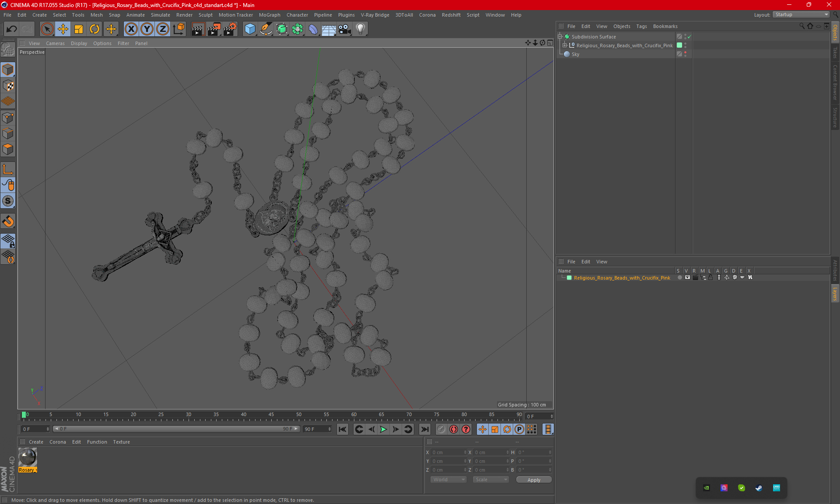Click Make Editable icon
Screen dimensions: 840x504
(8, 50)
